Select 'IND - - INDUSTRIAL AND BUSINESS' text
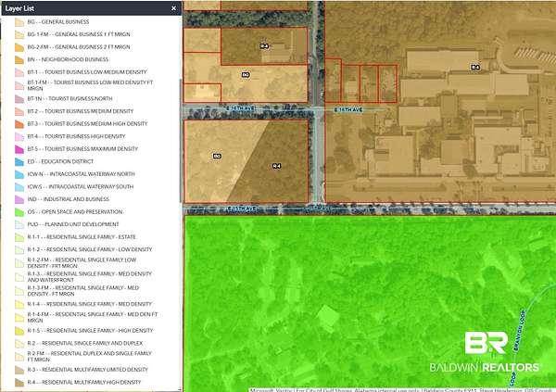 click(x=69, y=199)
